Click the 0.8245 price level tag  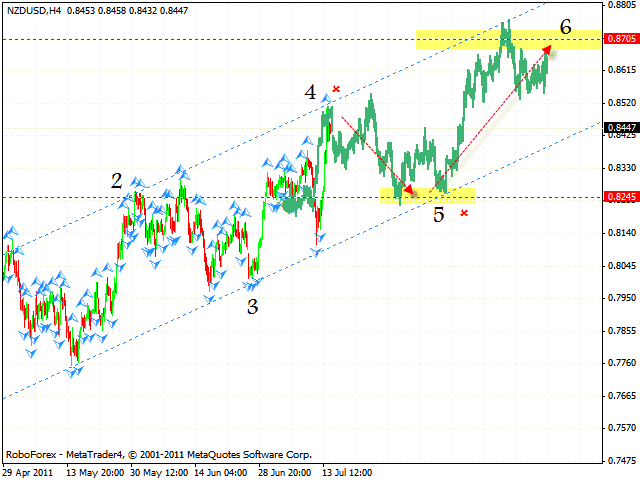coord(621,198)
